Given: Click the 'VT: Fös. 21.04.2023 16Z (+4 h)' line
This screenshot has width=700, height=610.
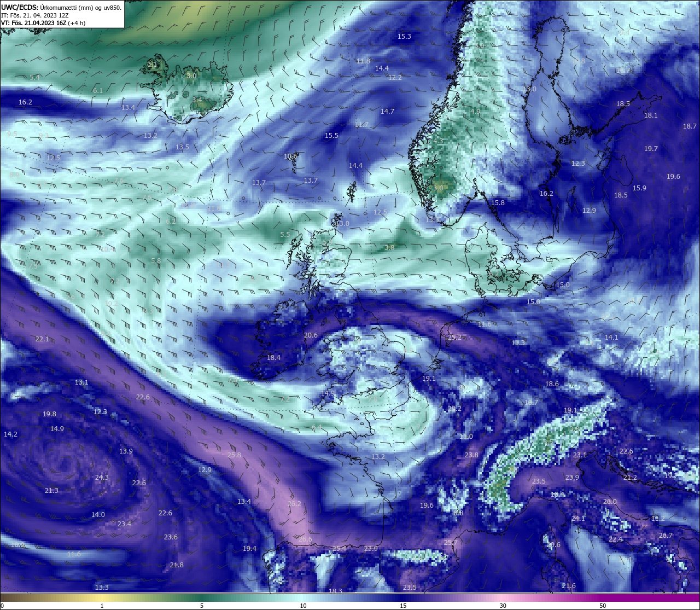Looking at the screenshot, I should pos(43,23).
